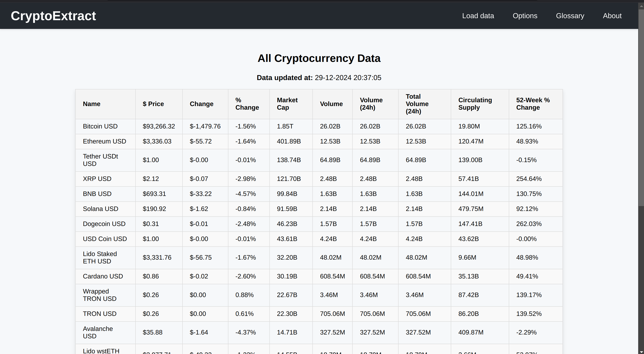Viewport: 644px width, 354px height.
Task: Click the Market Cap column header
Action: (x=287, y=104)
